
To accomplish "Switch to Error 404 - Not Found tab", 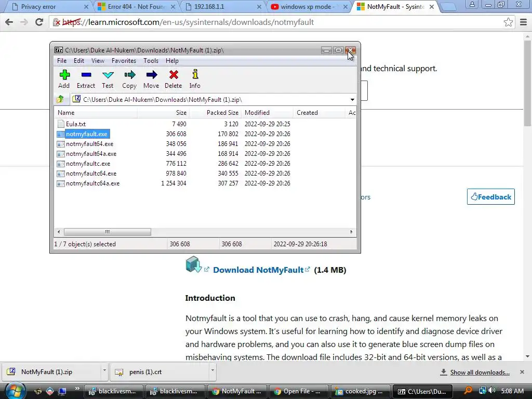I will tap(136, 6).
